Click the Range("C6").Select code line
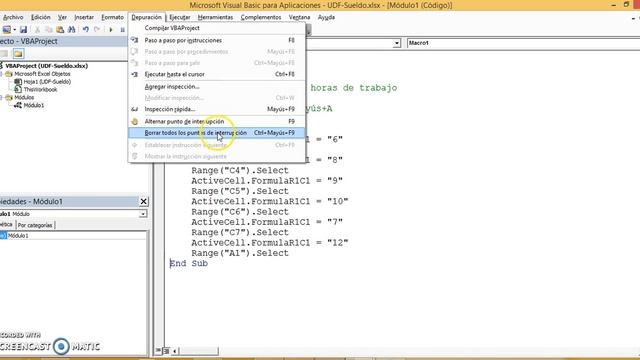640x360 pixels. coord(240,212)
